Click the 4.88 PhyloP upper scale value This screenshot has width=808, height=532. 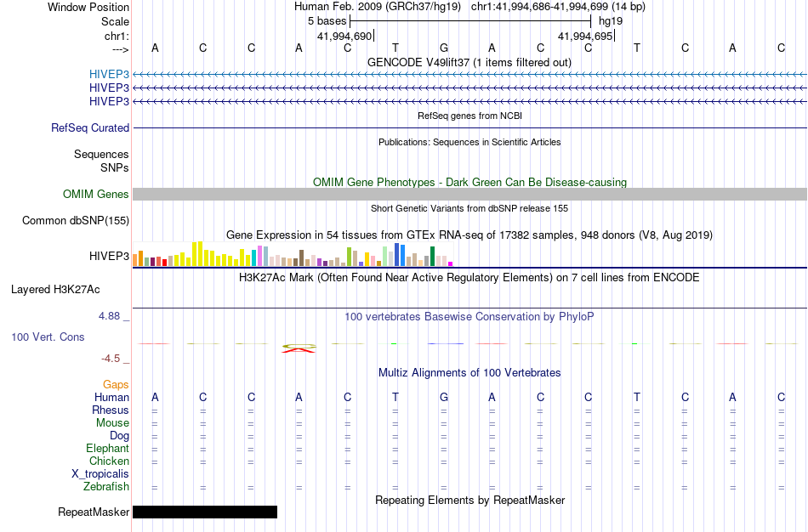109,315
